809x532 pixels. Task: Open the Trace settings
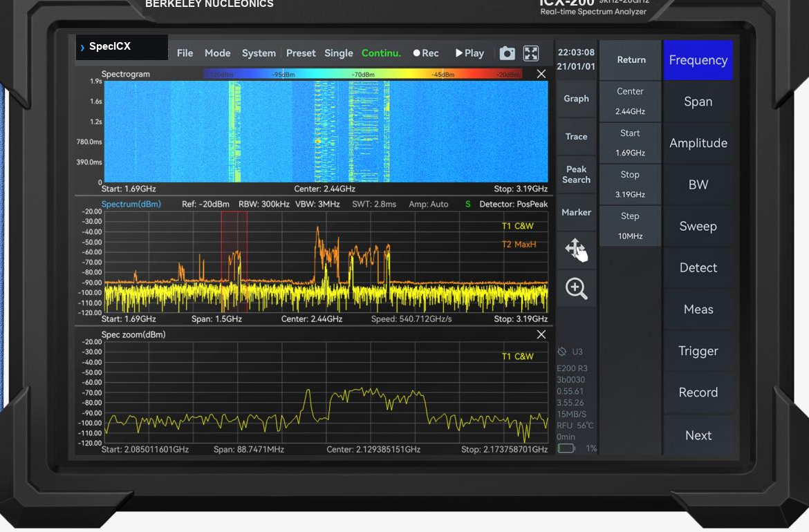[x=576, y=137]
